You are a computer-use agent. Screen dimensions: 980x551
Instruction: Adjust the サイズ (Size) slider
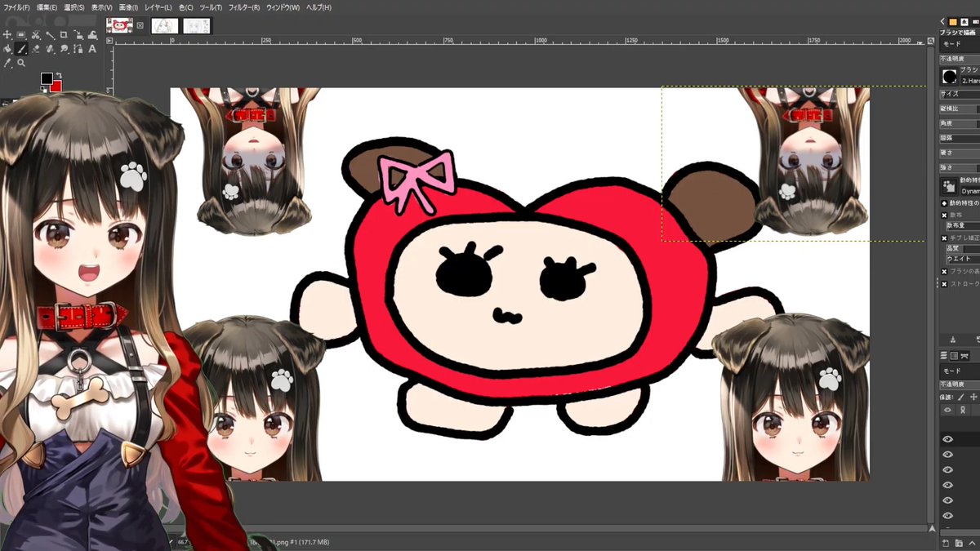[x=960, y=94]
